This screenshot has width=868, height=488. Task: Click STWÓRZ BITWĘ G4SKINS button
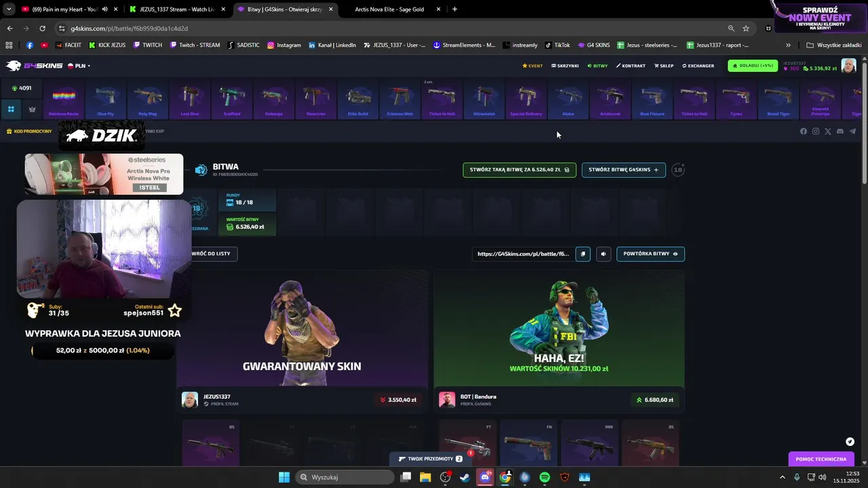(x=623, y=169)
